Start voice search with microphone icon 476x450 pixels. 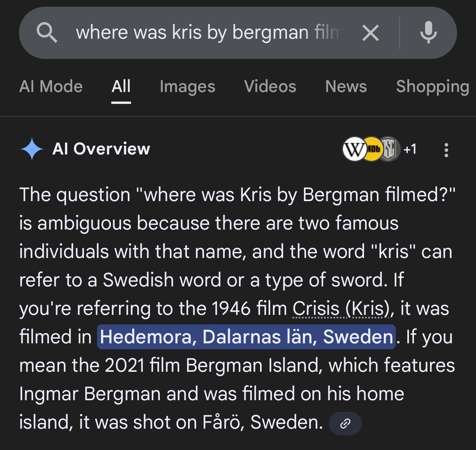pyautogui.click(x=428, y=33)
